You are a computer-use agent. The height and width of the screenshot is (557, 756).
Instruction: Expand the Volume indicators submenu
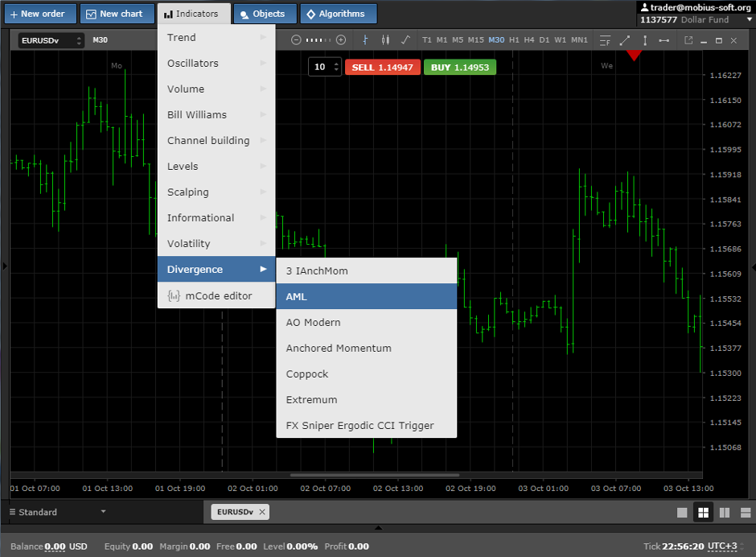(x=216, y=89)
